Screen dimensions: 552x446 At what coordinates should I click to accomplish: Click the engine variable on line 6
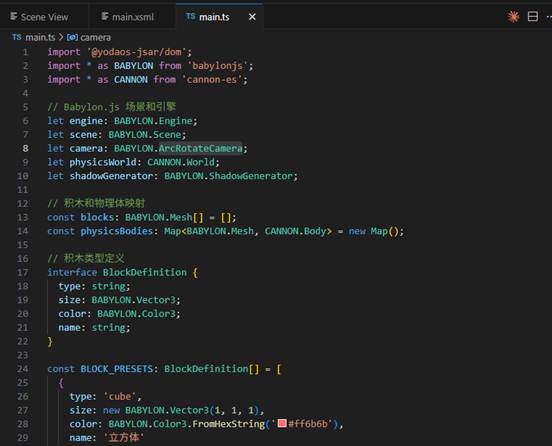(x=86, y=121)
